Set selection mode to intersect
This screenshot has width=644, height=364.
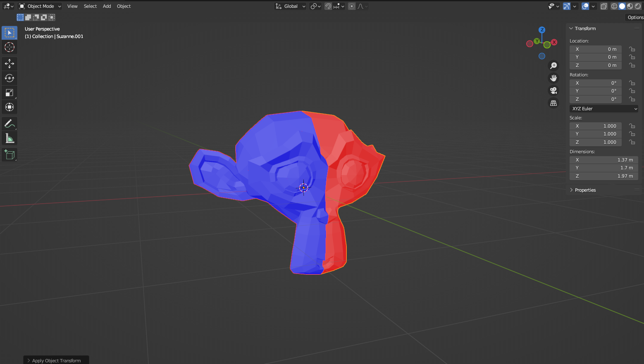pyautogui.click(x=52, y=17)
